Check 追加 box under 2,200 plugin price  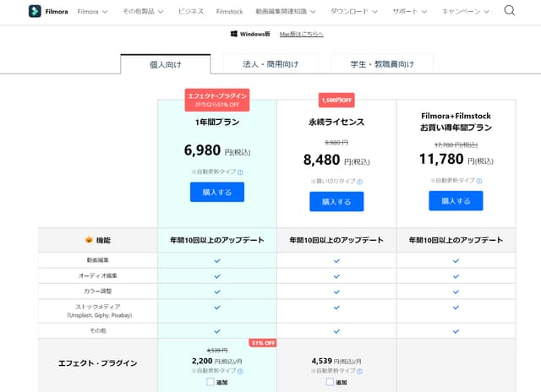[210, 382]
